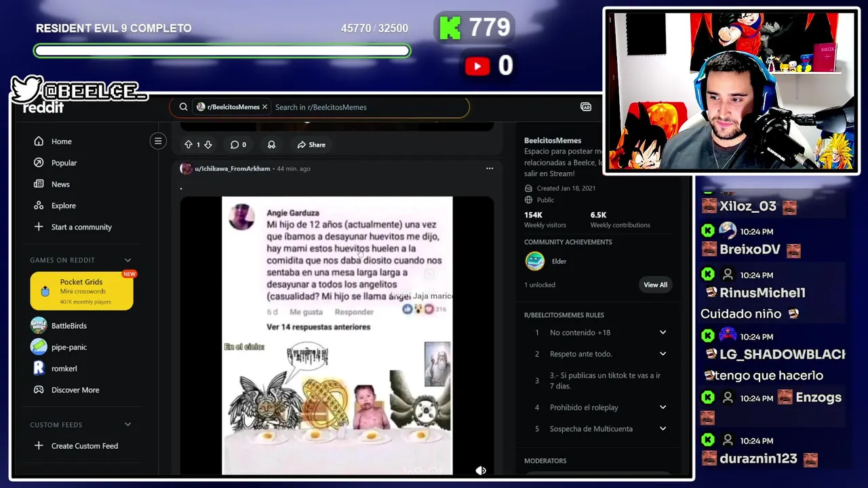This screenshot has width=868, height=488.
Task: Click the chat username RinusMichel1
Action: click(x=763, y=293)
